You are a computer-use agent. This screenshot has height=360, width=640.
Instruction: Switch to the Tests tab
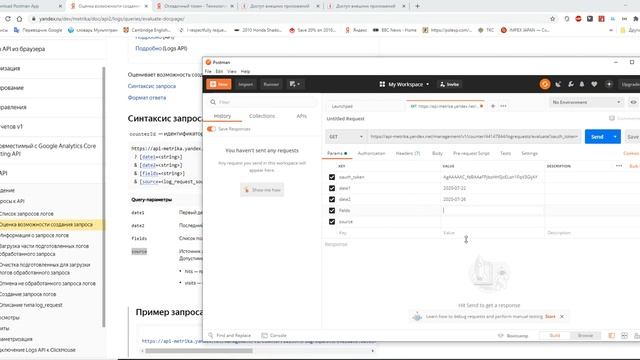[x=505, y=153]
